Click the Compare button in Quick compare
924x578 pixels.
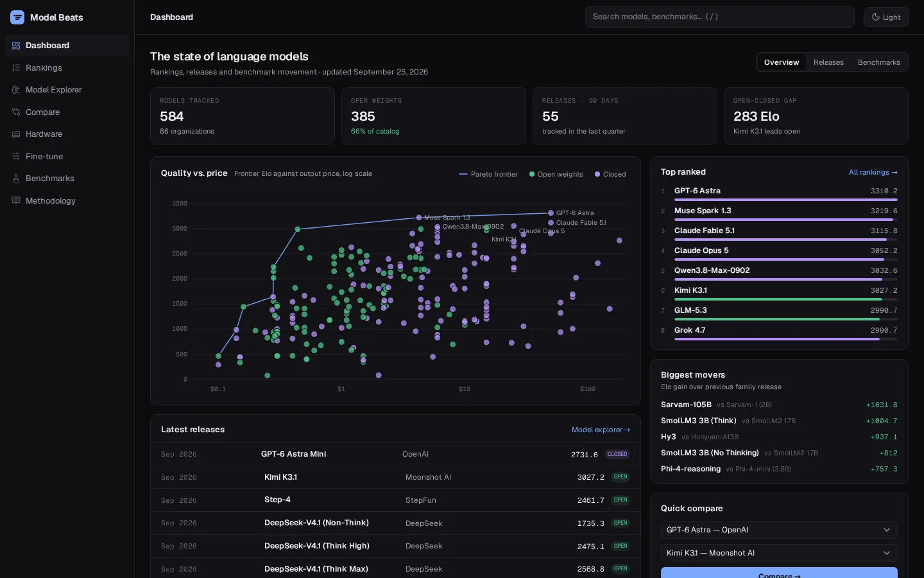click(x=779, y=574)
